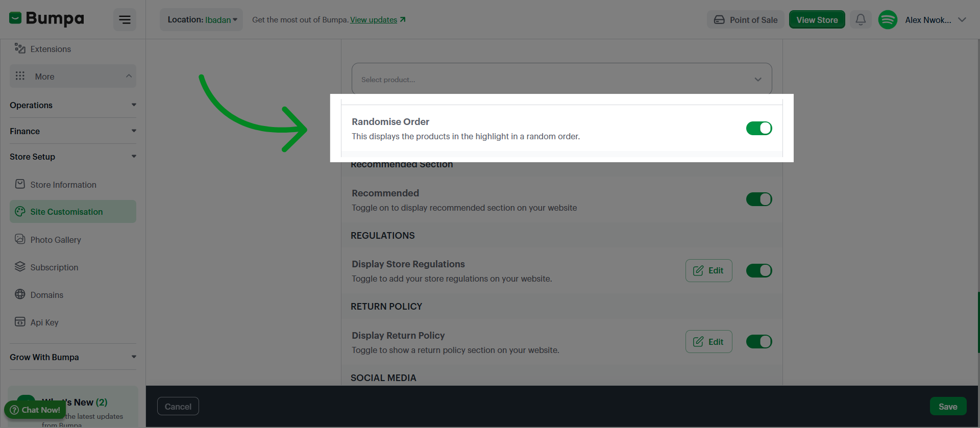Click the page vertical scrollbar
The image size is (980, 428).
[x=978, y=321]
